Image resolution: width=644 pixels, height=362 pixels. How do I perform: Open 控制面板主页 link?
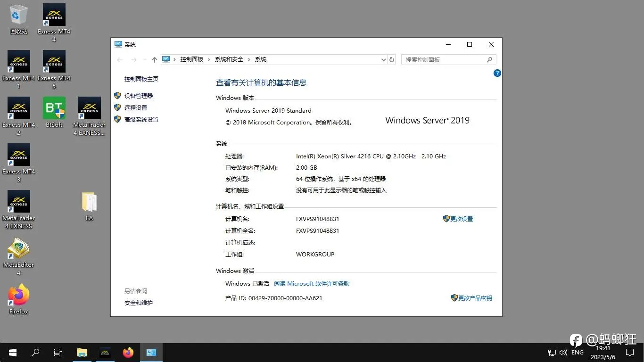point(141,79)
